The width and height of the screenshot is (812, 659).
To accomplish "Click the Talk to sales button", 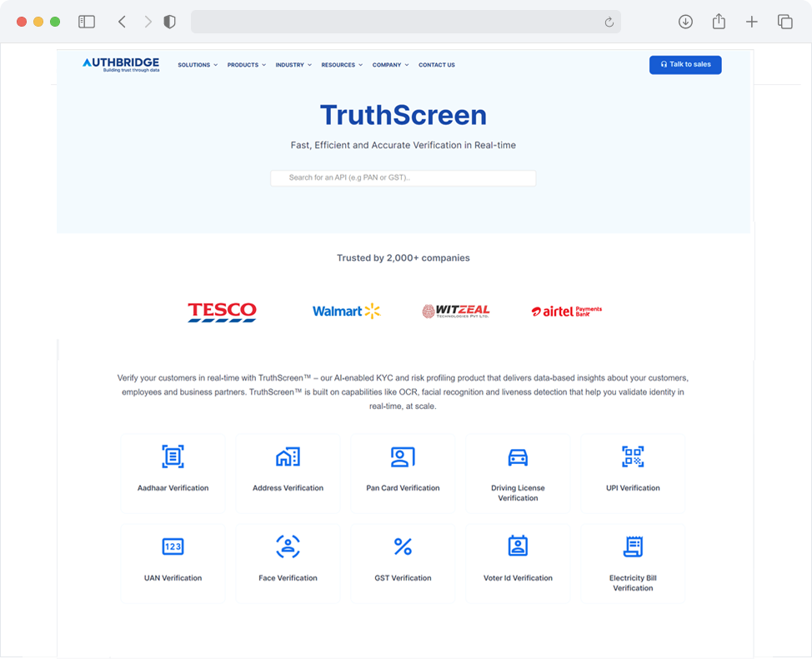I will click(x=685, y=64).
